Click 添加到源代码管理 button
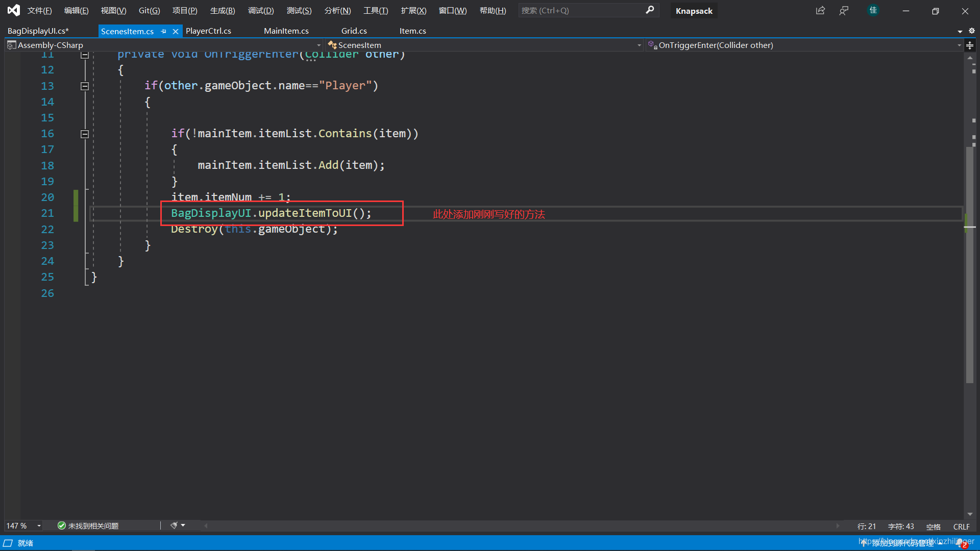 click(901, 543)
